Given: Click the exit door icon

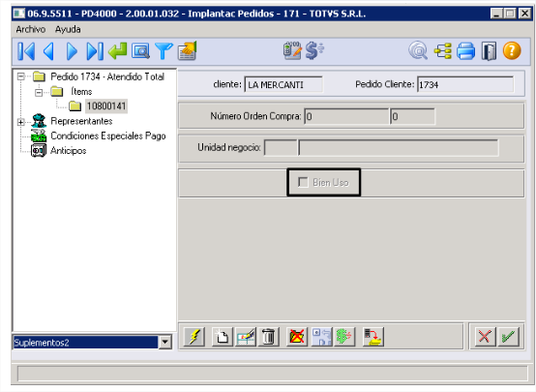Looking at the screenshot, I should pos(489,51).
